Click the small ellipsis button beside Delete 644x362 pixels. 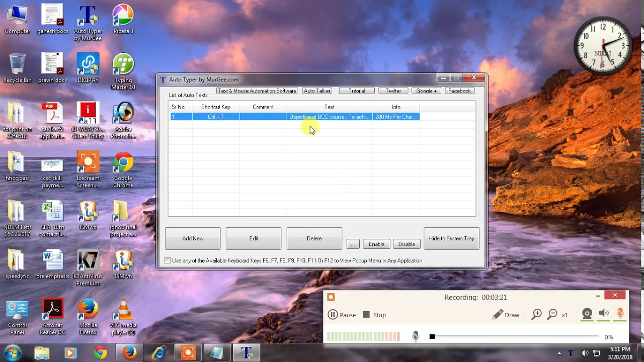[353, 244]
